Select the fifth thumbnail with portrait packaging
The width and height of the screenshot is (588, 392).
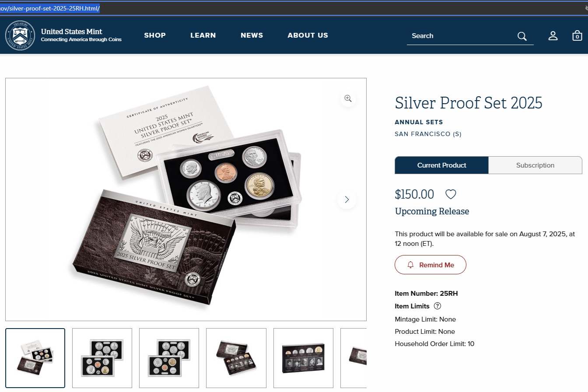coord(303,358)
